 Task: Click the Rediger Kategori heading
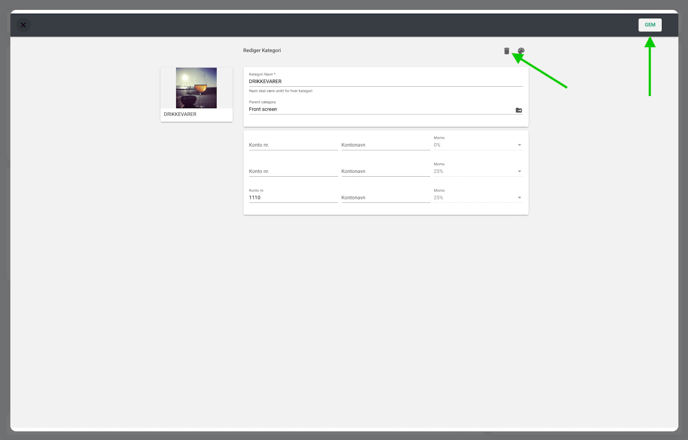(x=262, y=50)
